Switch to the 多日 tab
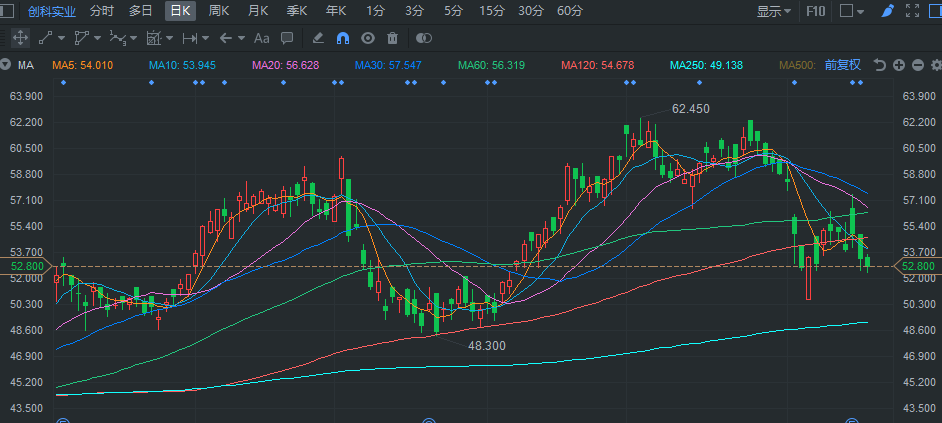The height and width of the screenshot is (423, 942). point(141,11)
